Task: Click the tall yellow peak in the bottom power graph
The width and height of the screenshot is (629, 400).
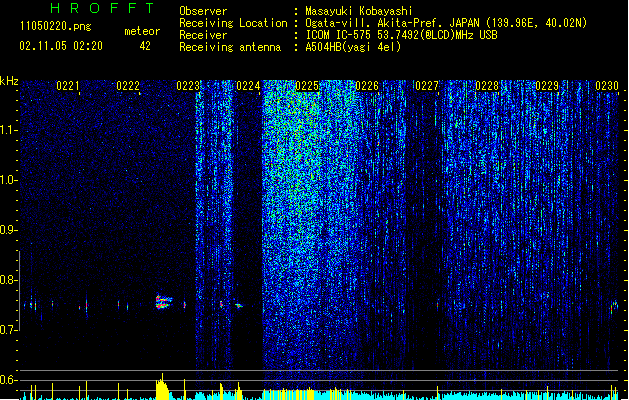Action: (x=162, y=388)
